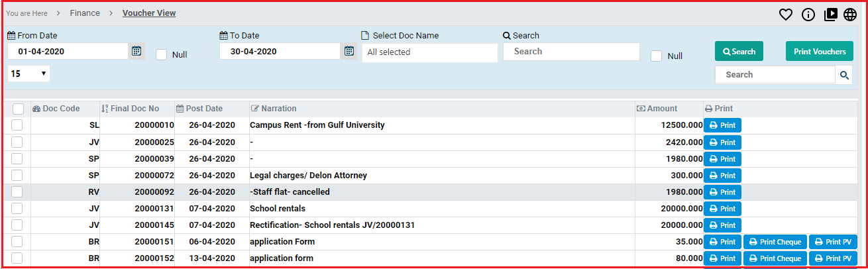868x269 pixels.
Task: Tick the select-all checkbox in table header
Action: click(18, 109)
